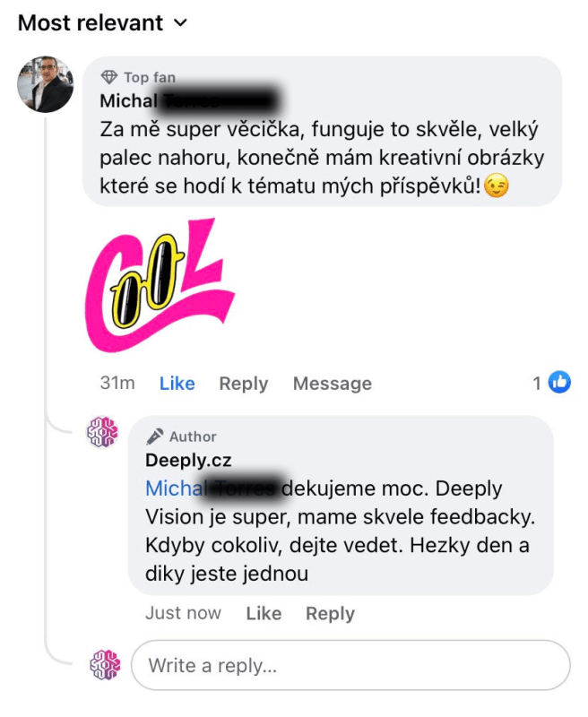The width and height of the screenshot is (588, 717).
Task: Reply to Michal's comment
Action: [243, 384]
